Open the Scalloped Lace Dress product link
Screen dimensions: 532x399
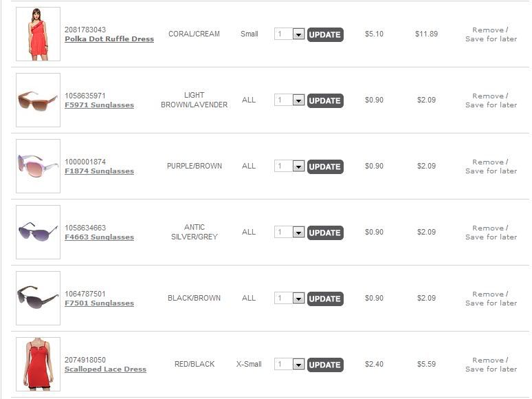point(105,369)
